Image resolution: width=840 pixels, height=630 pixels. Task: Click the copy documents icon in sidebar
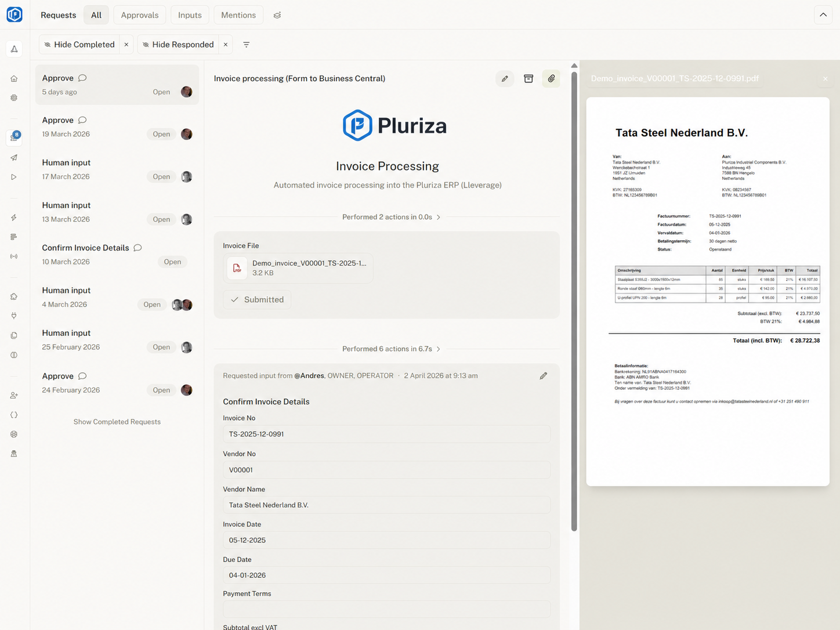[x=14, y=335]
